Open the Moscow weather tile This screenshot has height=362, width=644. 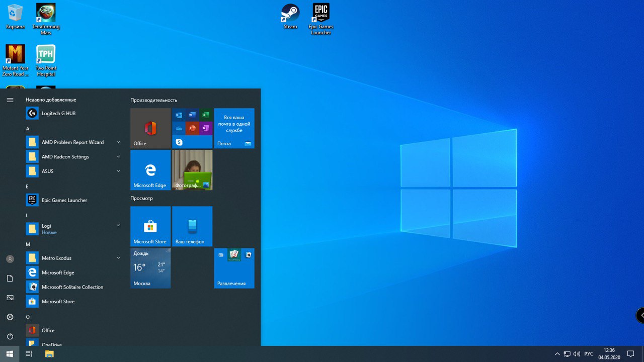coord(150,268)
